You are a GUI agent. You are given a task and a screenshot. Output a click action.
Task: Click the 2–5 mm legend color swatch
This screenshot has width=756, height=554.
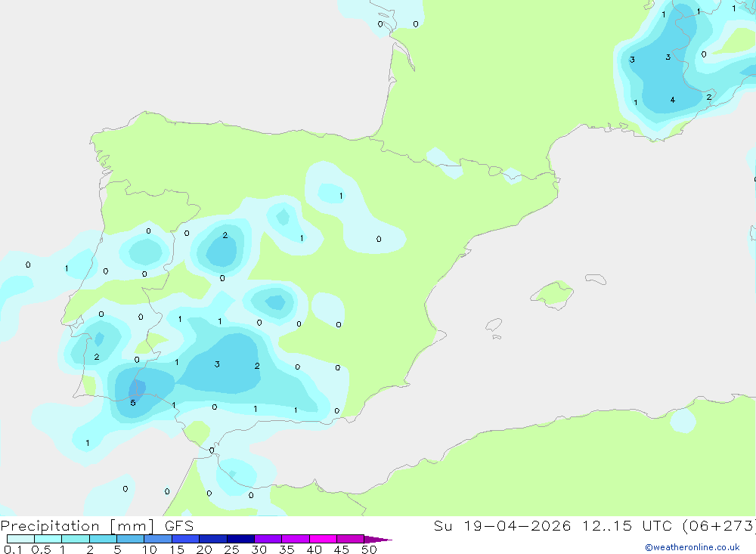(103, 539)
